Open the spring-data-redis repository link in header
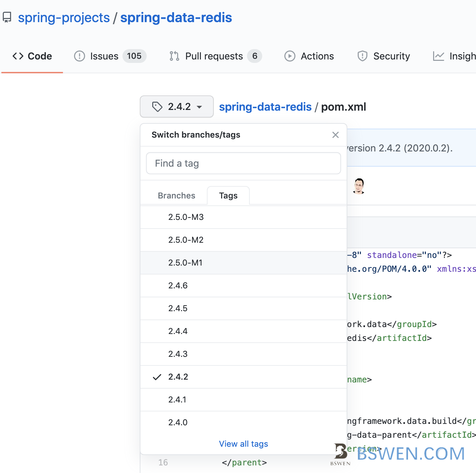476x473 pixels. point(176,18)
